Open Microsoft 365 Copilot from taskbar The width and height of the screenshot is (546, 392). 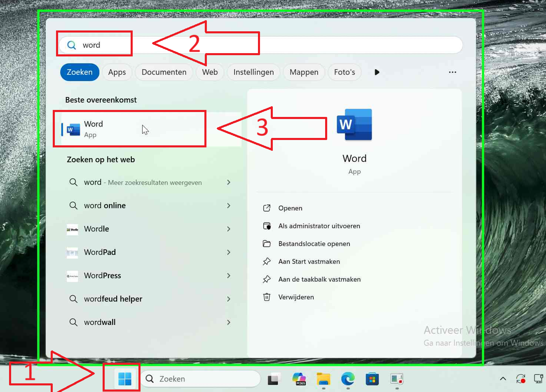point(299,378)
